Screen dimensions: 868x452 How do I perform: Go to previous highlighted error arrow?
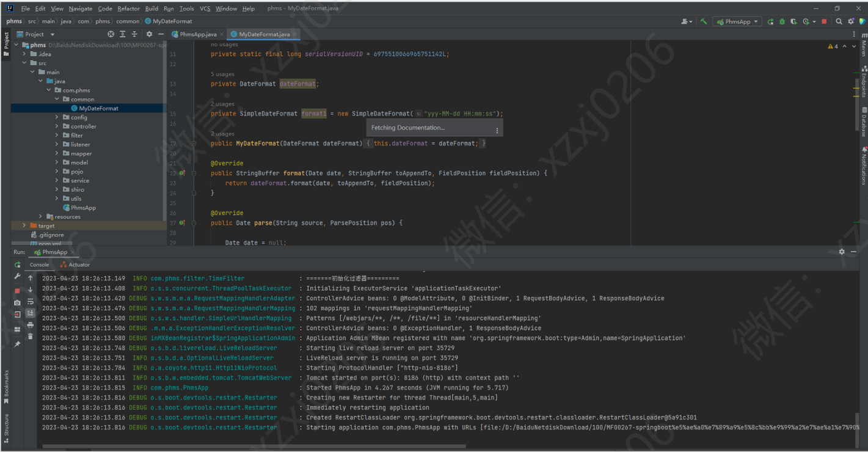845,46
